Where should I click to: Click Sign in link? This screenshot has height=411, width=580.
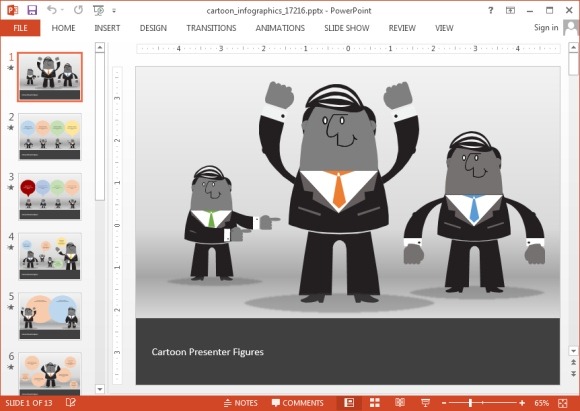click(546, 28)
